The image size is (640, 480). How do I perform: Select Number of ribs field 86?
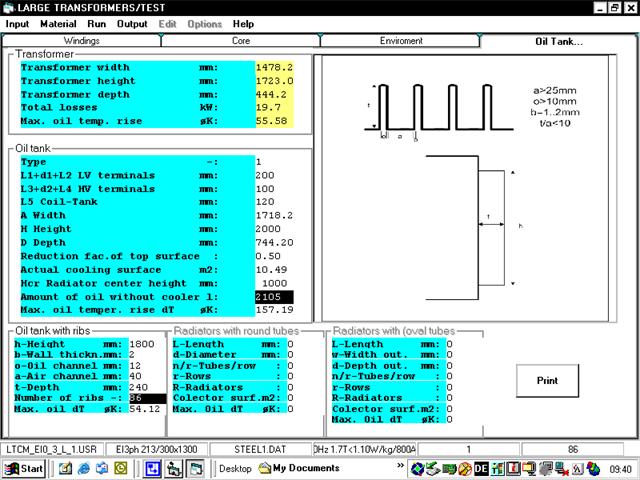coord(147,398)
